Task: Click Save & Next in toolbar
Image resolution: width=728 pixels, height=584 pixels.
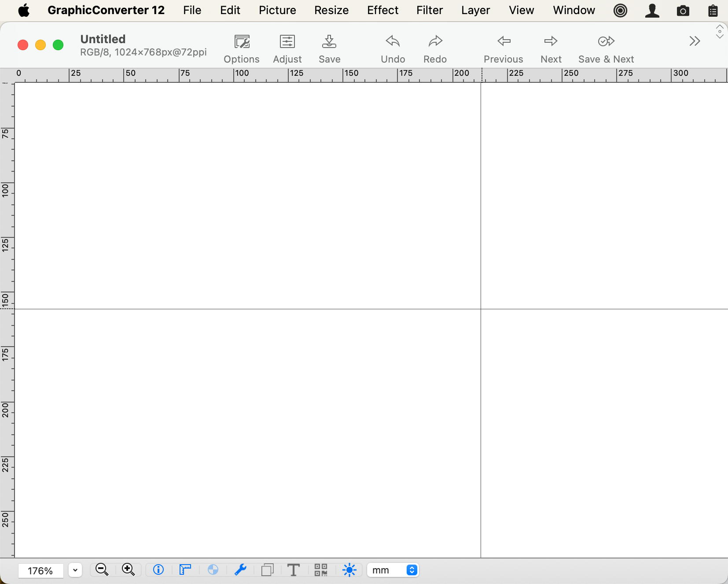Action: (x=606, y=49)
